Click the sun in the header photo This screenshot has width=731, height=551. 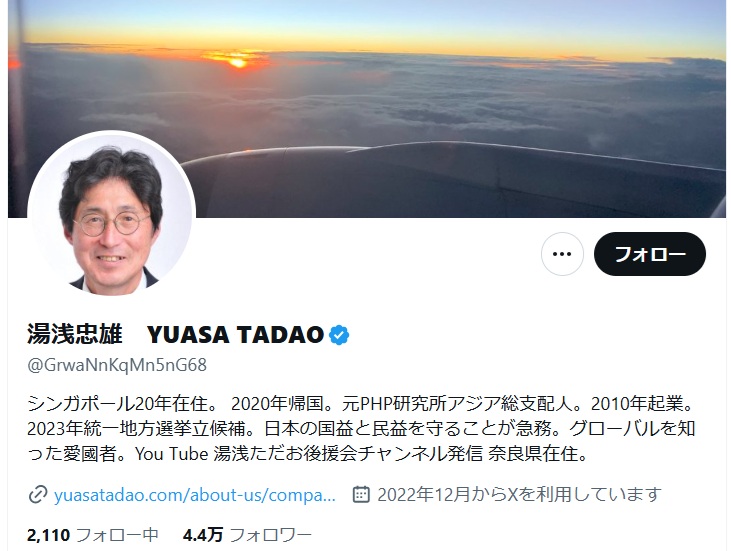[x=238, y=62]
